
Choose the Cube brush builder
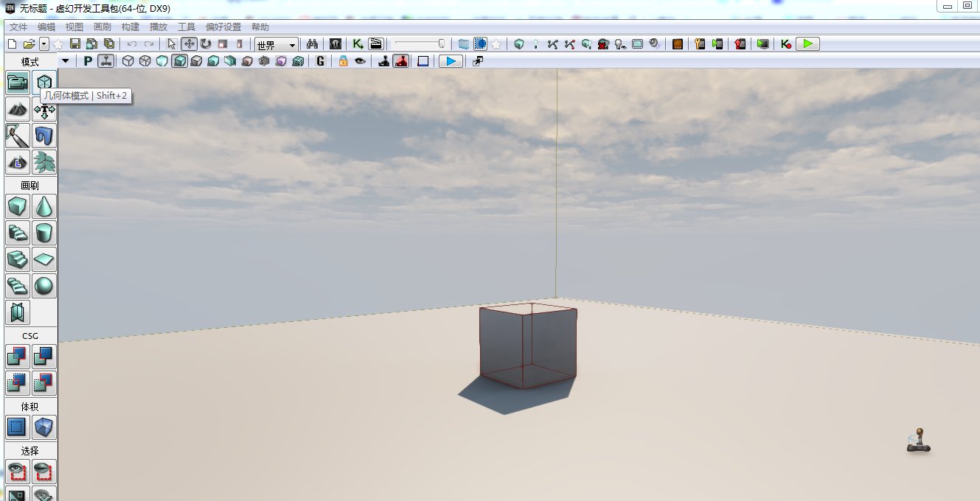click(18, 207)
